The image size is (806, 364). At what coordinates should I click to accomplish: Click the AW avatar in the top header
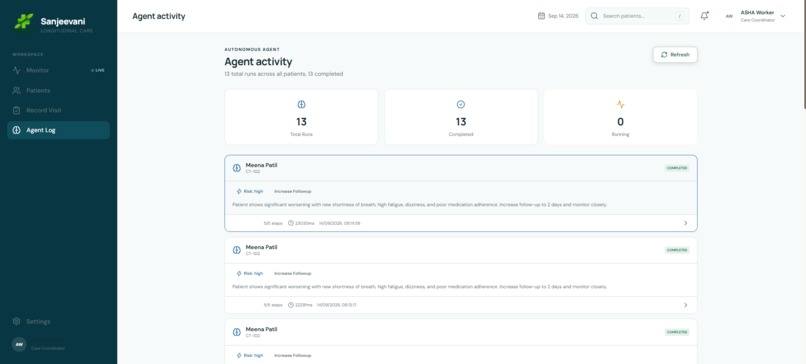click(x=729, y=16)
